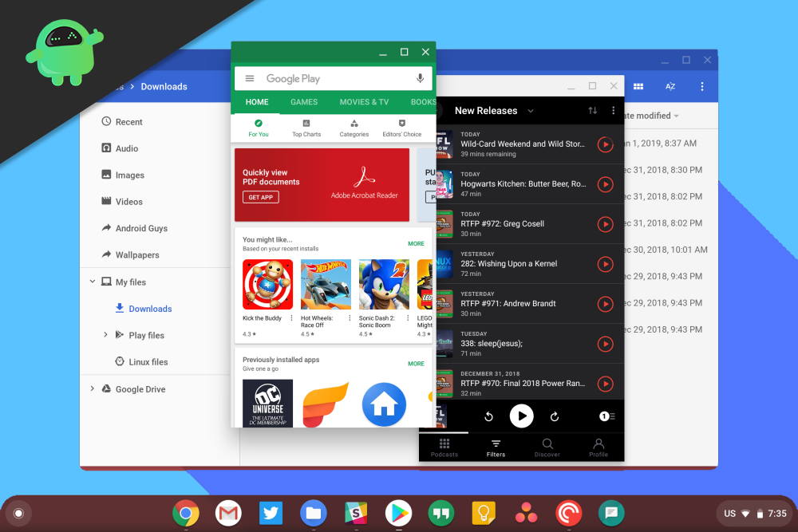Screen dimensions: 798x532
Task: Select the For You section in Google Play
Action: pos(259,128)
